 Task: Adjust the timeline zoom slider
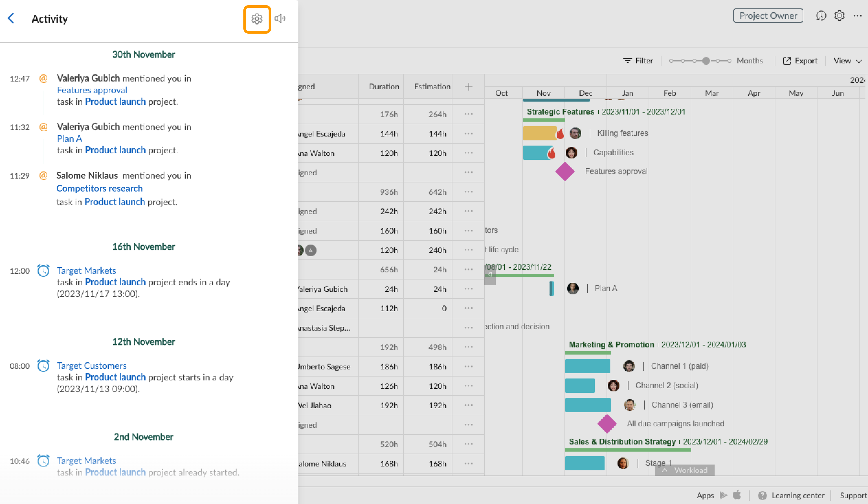[x=707, y=60]
